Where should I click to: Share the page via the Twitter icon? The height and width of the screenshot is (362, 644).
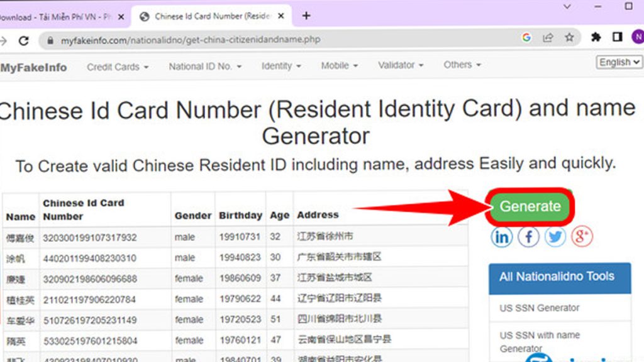[555, 237]
